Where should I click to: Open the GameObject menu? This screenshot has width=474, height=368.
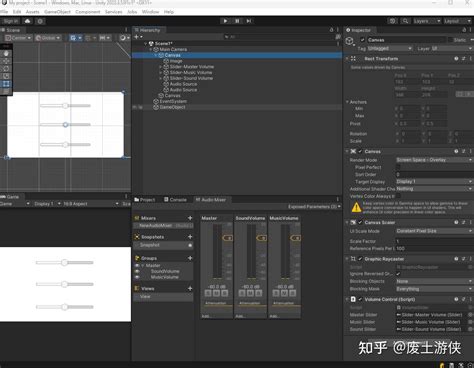click(x=57, y=12)
